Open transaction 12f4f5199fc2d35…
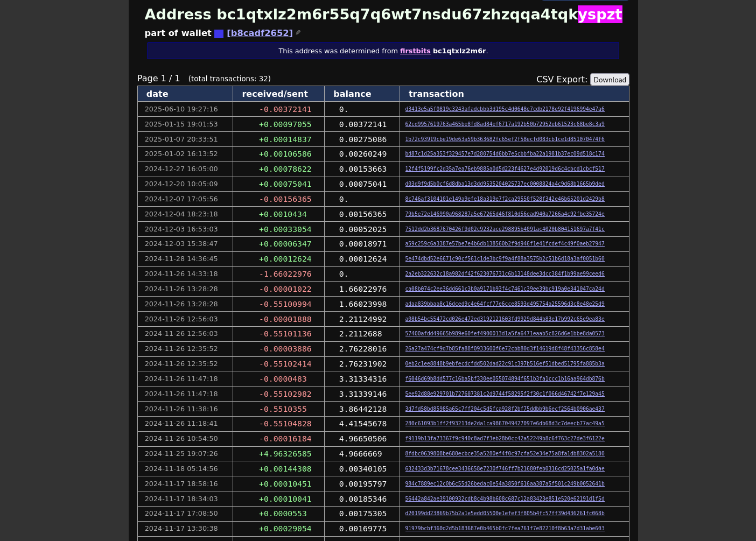The height and width of the screenshot is (541, 756). [x=505, y=169]
